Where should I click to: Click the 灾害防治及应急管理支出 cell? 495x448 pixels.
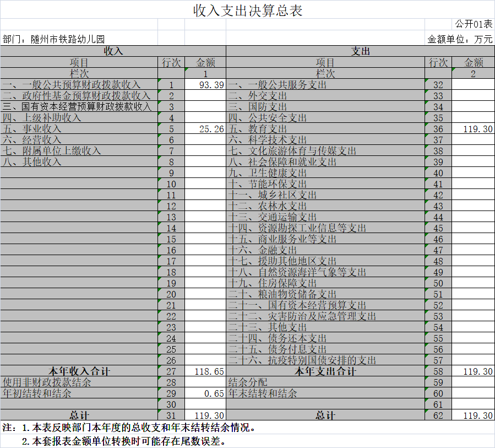pyautogui.click(x=325, y=316)
